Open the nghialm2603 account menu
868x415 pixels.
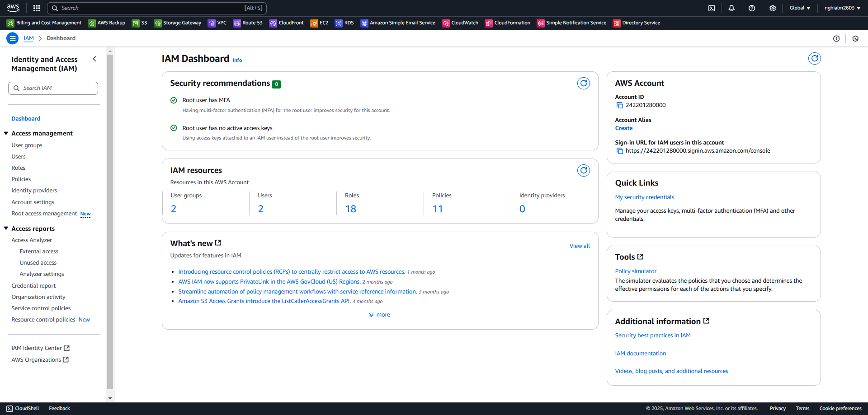click(x=842, y=8)
